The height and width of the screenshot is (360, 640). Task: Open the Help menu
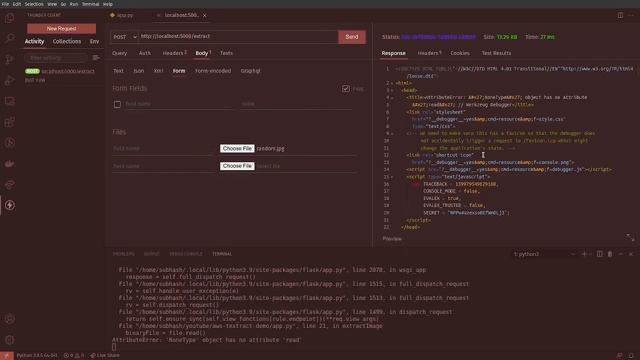(x=107, y=4)
